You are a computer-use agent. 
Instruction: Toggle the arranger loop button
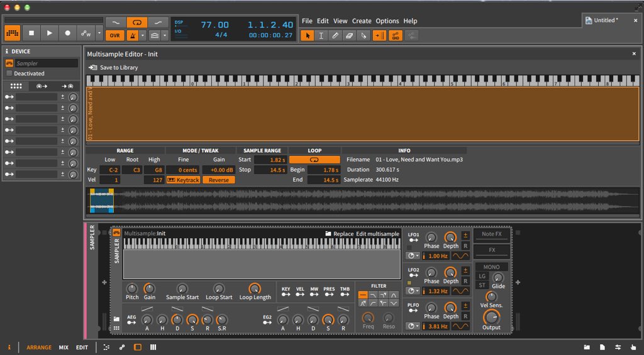(x=136, y=23)
